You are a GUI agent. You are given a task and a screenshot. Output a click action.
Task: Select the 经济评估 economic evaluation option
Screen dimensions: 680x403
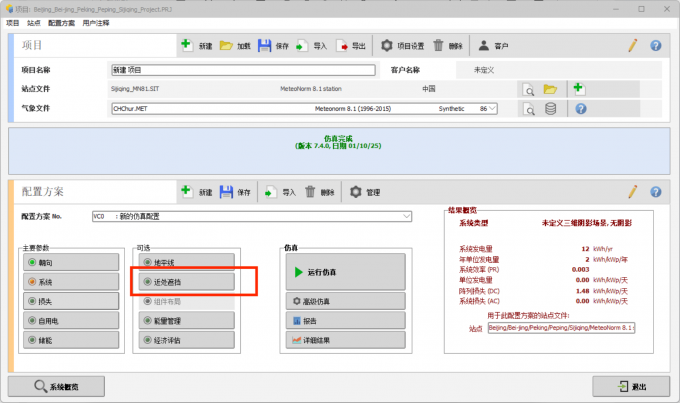(x=187, y=340)
